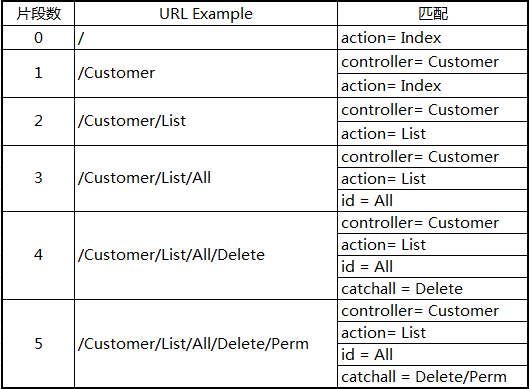Select segment count cell showing 5
Screen dimensions: 529x389
click(x=38, y=343)
